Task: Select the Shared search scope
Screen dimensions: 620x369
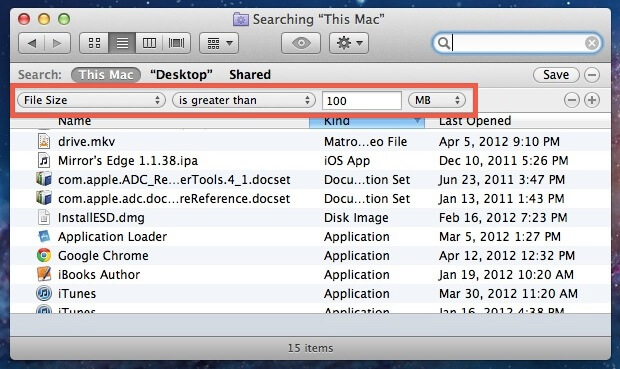Action: [250, 75]
